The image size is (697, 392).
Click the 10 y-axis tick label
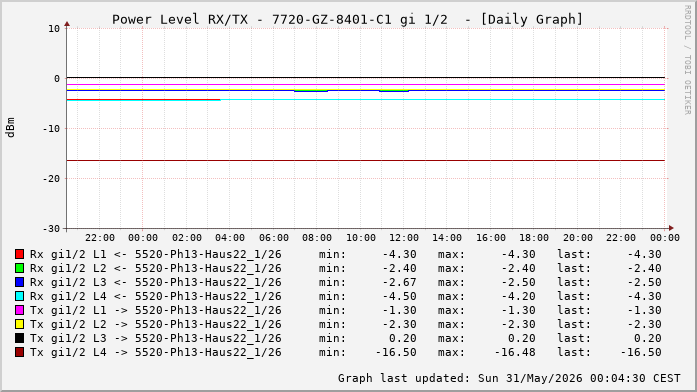tap(54, 29)
